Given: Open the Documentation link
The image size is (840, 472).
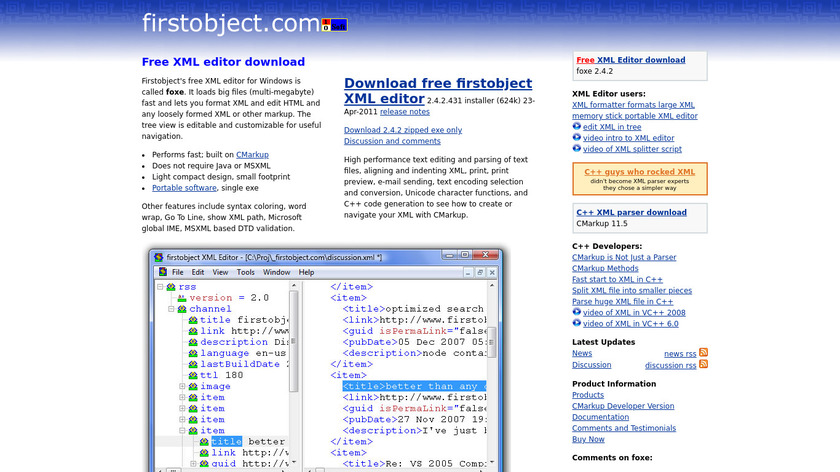Looking at the screenshot, I should (601, 416).
